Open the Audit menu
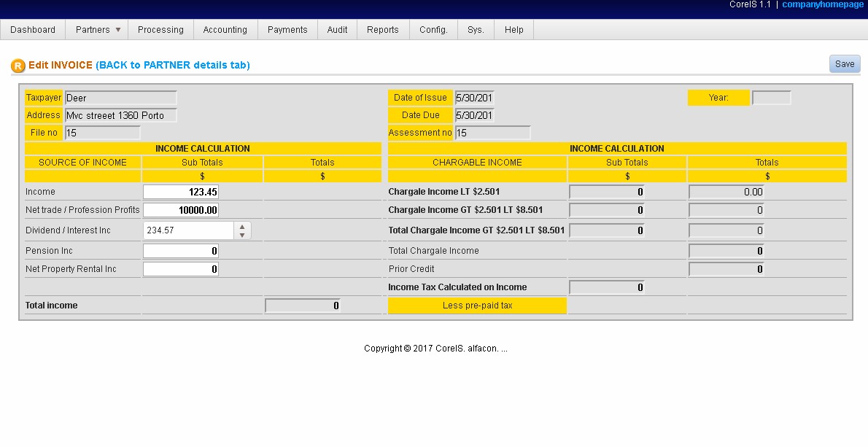 tap(337, 30)
